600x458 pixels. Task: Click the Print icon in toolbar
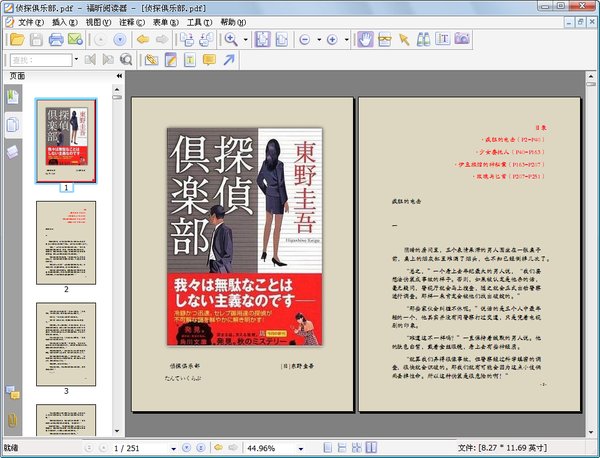(56, 40)
